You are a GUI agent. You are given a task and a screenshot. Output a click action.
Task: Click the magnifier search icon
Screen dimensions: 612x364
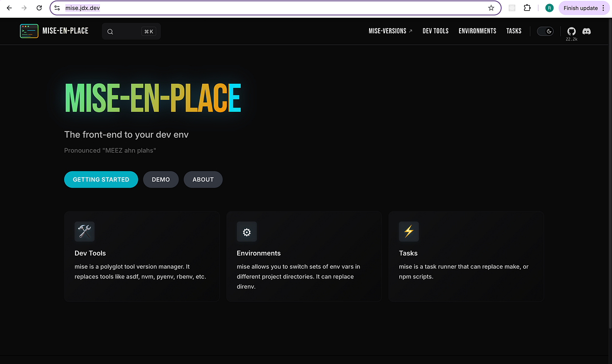pos(110,32)
